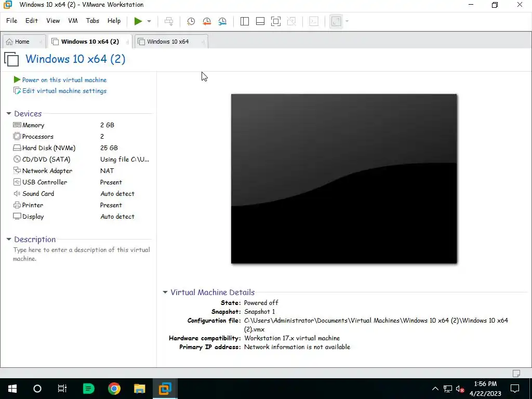Viewport: 532px width, 399px height.
Task: Collapse the Description section
Action: [9, 240]
